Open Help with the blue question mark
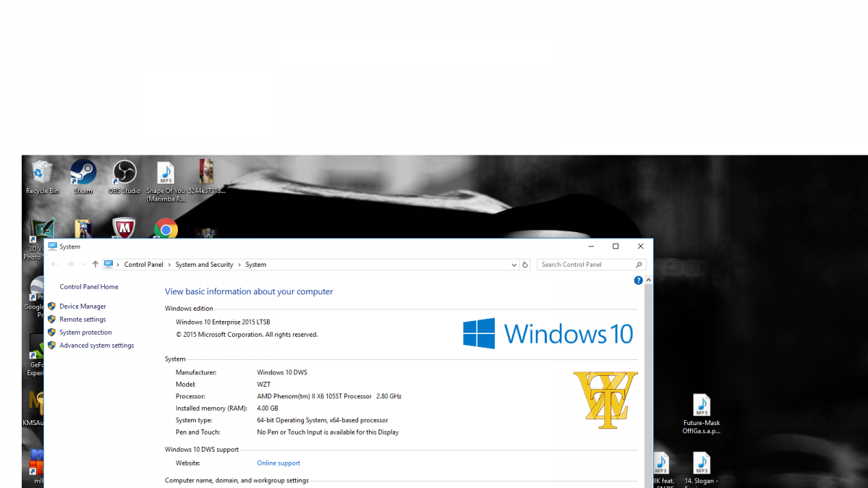 click(639, 281)
